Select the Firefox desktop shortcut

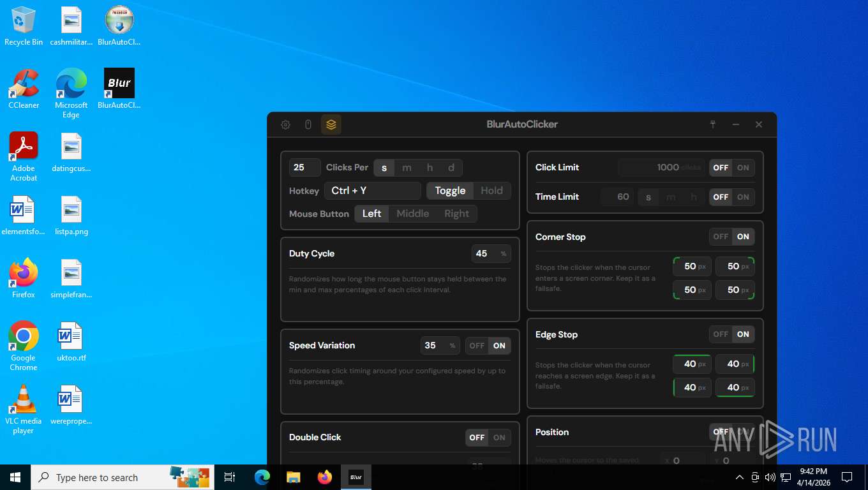coord(24,278)
